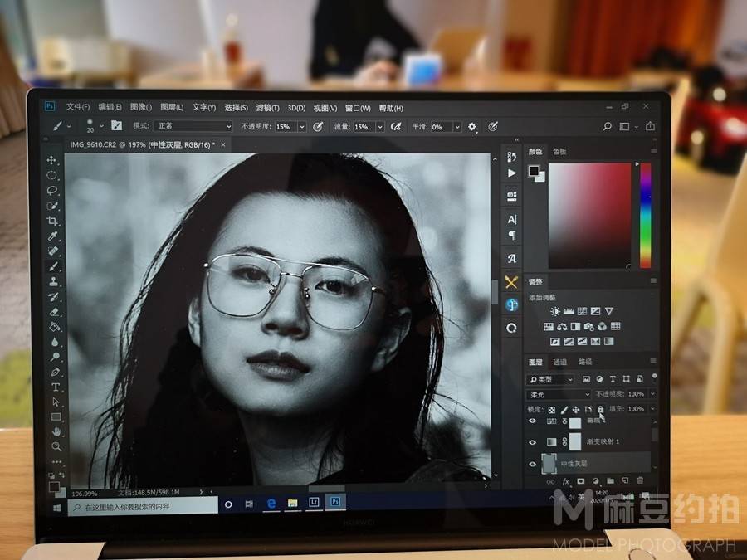The image size is (747, 560).
Task: Hide the 中性灰层 layer
Action: pyautogui.click(x=533, y=464)
